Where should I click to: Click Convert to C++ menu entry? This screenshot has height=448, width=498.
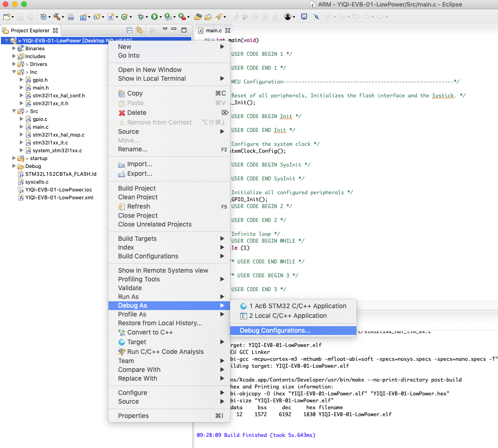click(x=169, y=332)
